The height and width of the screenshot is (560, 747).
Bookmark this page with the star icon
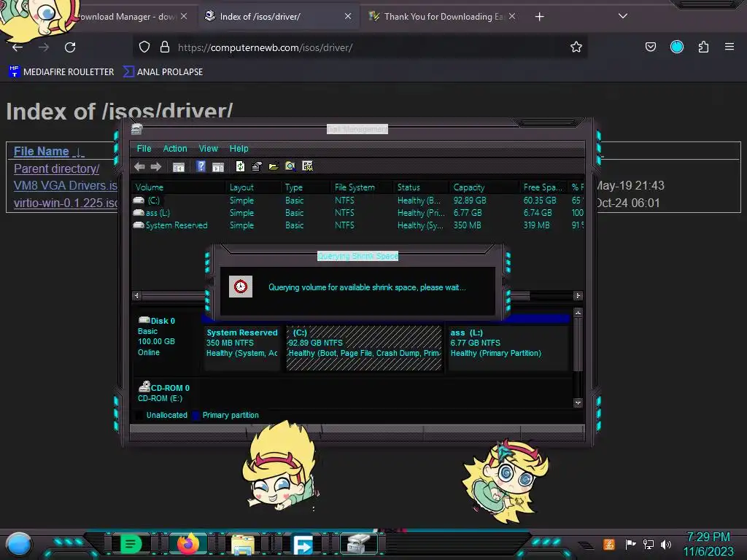[x=576, y=47]
